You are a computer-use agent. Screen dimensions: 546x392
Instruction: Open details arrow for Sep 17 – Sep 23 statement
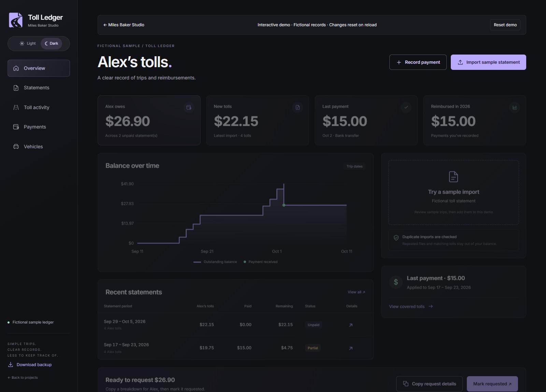(x=351, y=348)
